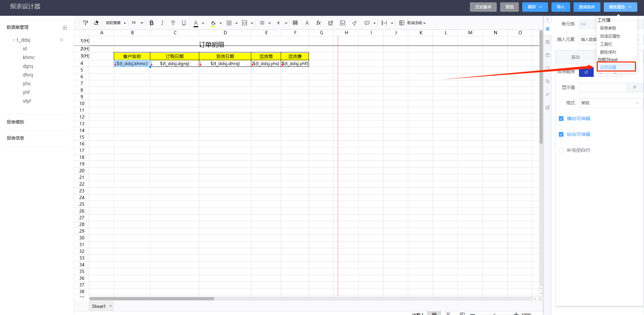Screen dimensions: 644x315
Task: Click the paper-plane icon in toolbar
Action: point(354,23)
